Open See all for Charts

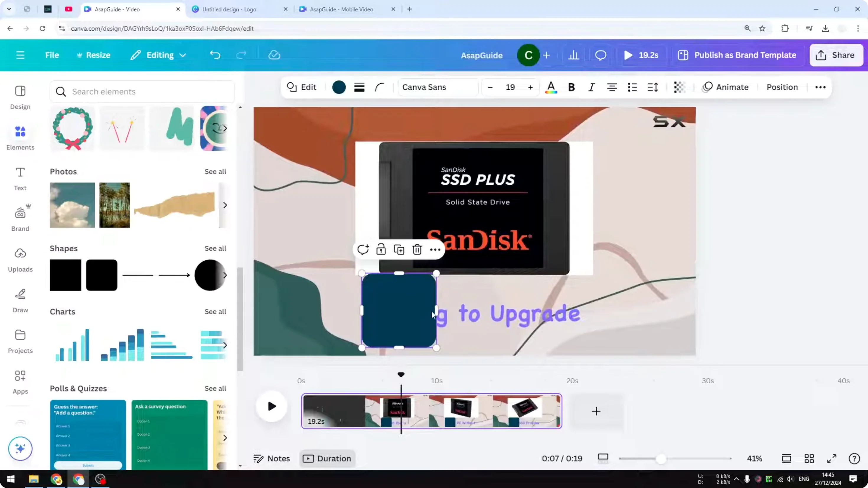[215, 312]
